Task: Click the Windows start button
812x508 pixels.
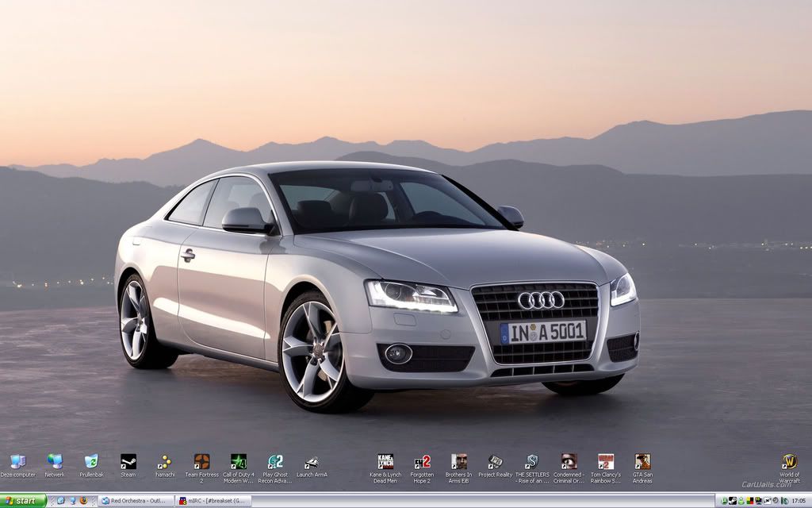Action: pos(24,501)
